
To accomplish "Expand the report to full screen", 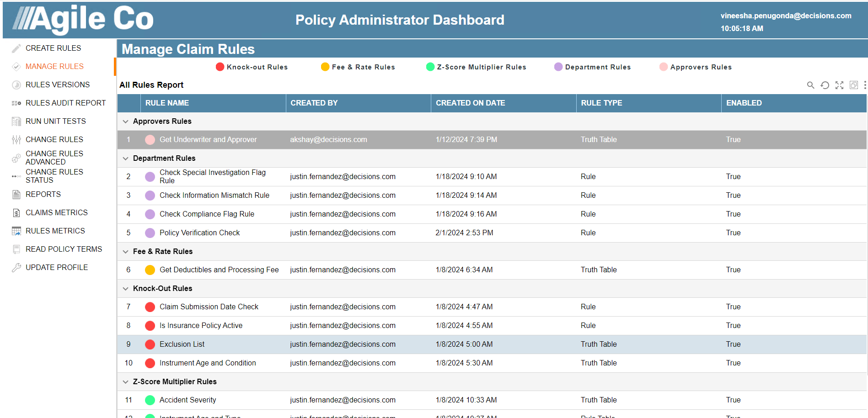I will coord(839,85).
